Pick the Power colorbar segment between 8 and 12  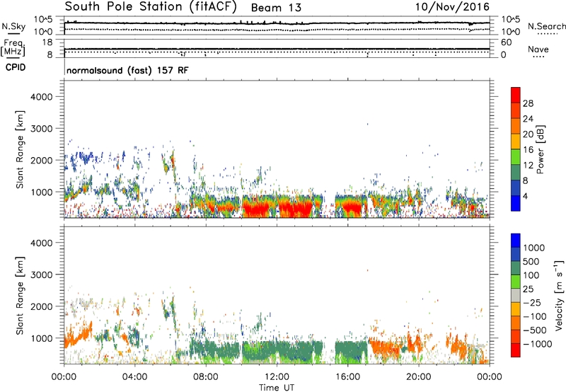tap(516, 173)
